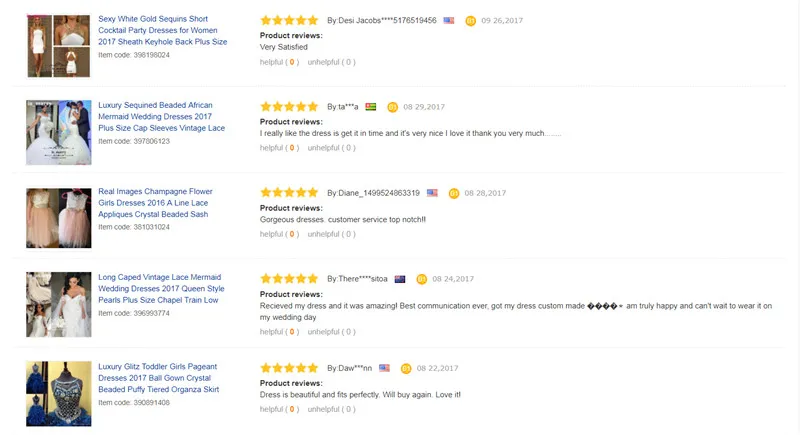Open the Luxury Sequined Beaded African Mermaid dress link
The height and width of the screenshot is (435, 800).
click(x=161, y=116)
